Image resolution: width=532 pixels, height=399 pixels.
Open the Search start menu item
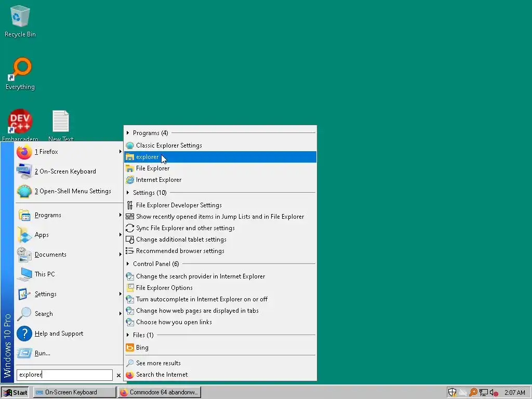tap(69, 313)
